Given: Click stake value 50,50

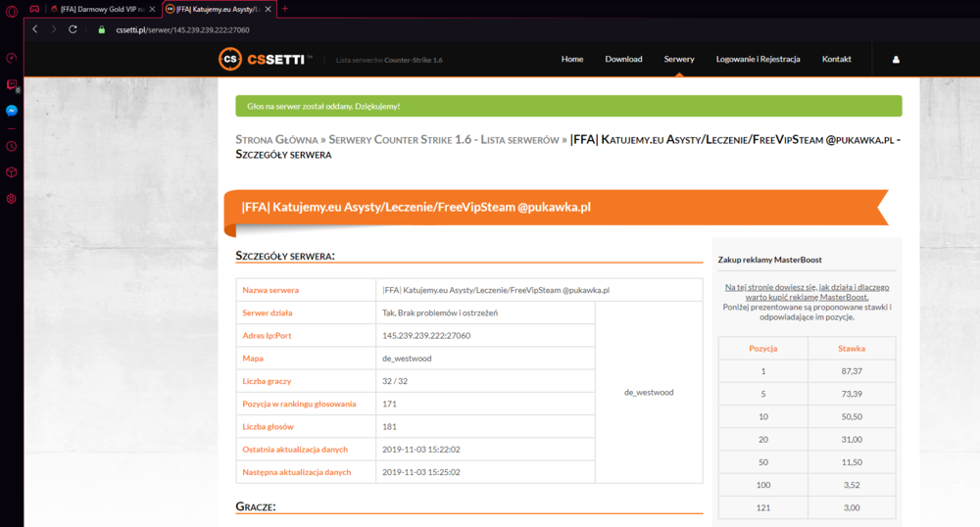Looking at the screenshot, I should click(x=852, y=416).
